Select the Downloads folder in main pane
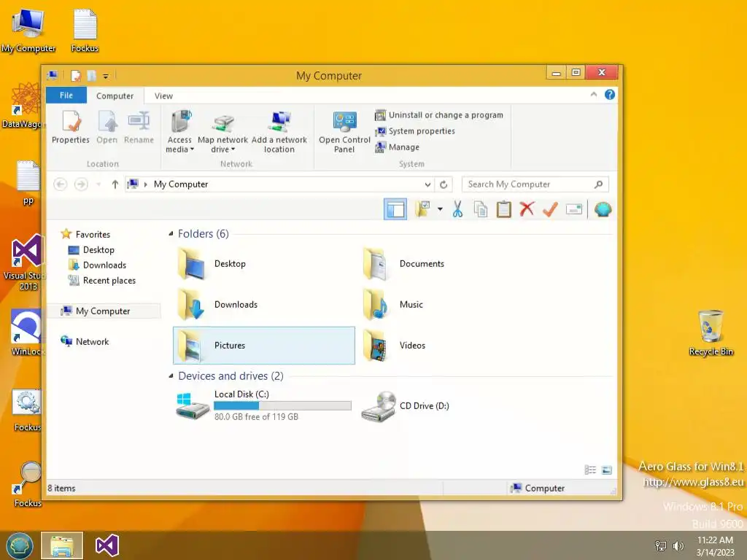The height and width of the screenshot is (560, 747). 264,305
